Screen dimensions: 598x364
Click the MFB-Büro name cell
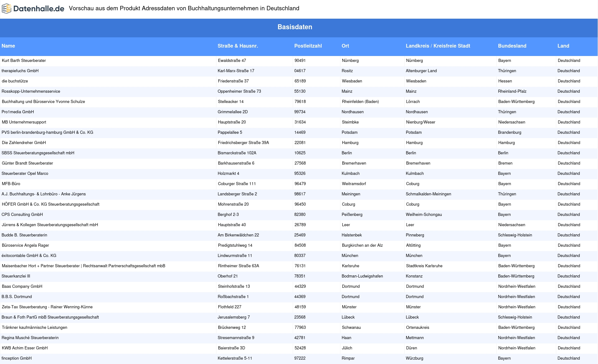pos(11,184)
